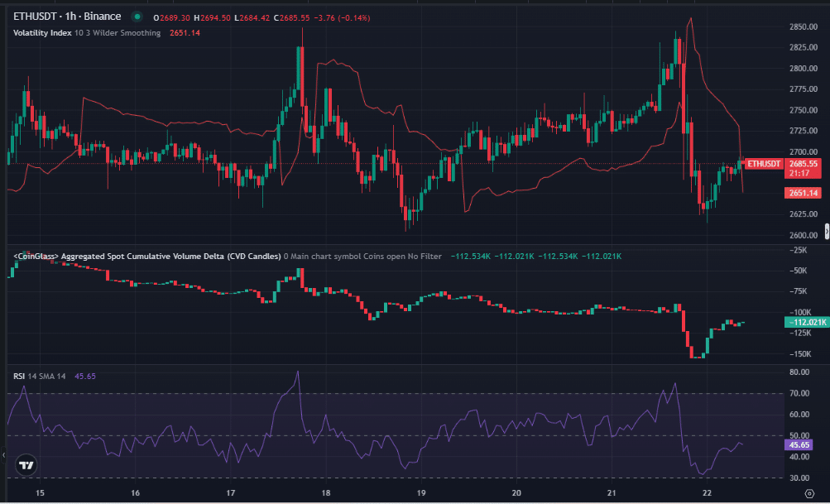
Task: Expand the collapsed right sidebar arrow
Action: point(826,231)
